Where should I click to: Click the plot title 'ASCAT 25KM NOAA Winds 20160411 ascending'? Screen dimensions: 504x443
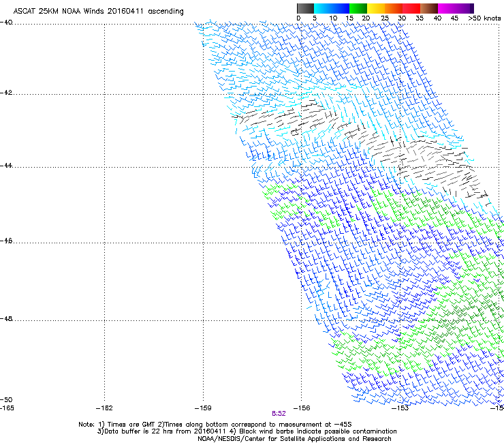click(98, 12)
